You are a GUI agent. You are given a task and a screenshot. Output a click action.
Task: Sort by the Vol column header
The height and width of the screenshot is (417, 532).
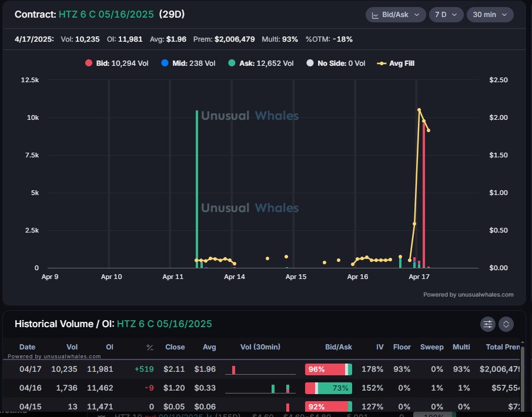click(x=72, y=347)
